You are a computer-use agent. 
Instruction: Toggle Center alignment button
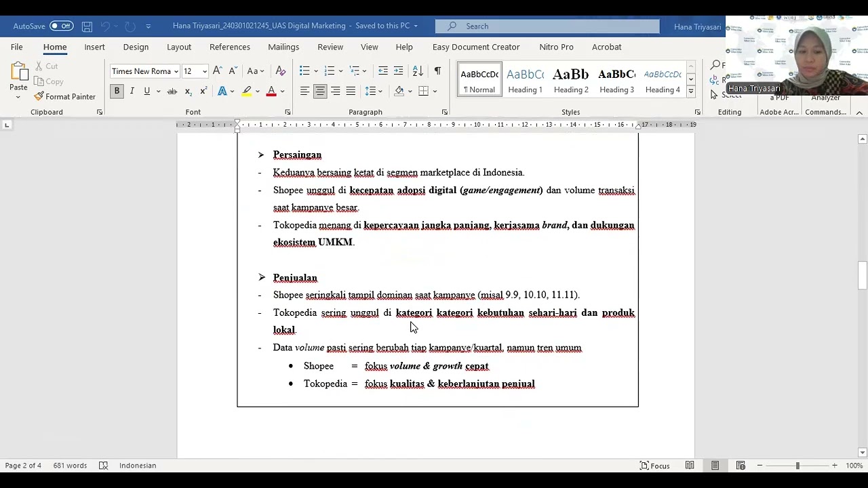coord(320,91)
